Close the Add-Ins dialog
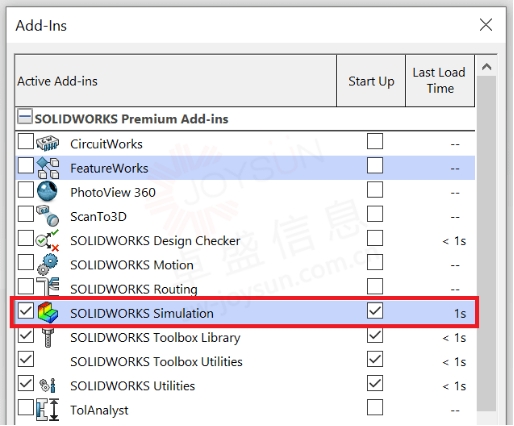514x426 pixels. 486,25
